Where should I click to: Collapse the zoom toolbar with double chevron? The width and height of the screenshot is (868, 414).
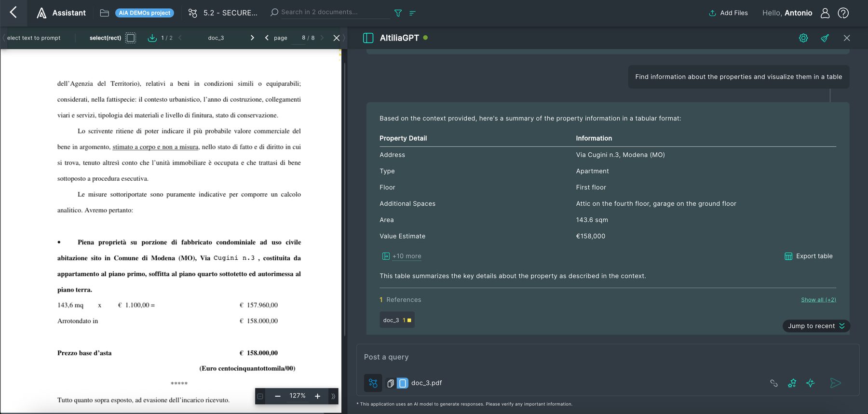click(x=333, y=396)
